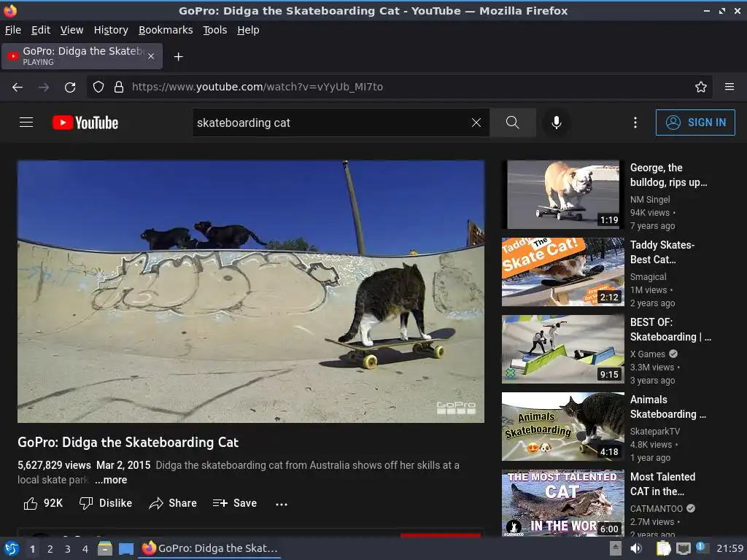Click Animals Skateboarding thumbnail
Viewport: 747px width, 560px height.
tap(562, 426)
